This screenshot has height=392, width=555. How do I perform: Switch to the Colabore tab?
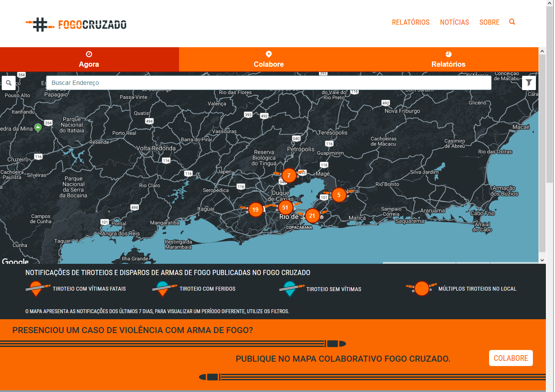[268, 59]
